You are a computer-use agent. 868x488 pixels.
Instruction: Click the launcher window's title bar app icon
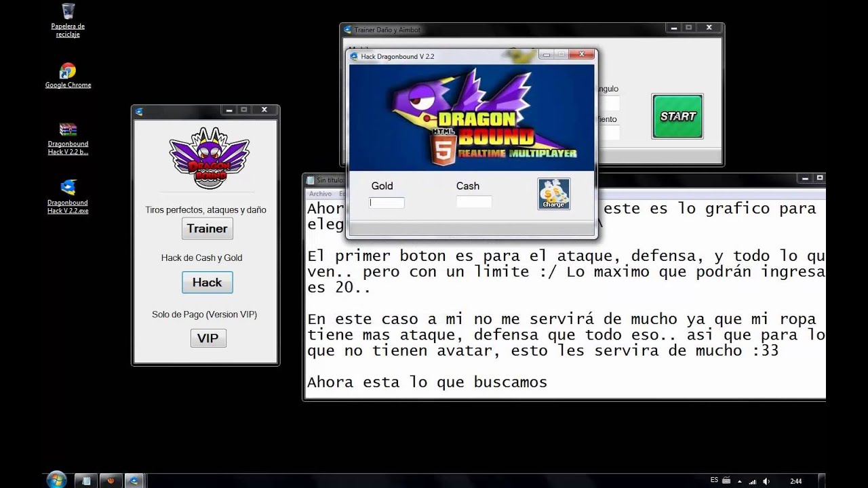(140, 112)
